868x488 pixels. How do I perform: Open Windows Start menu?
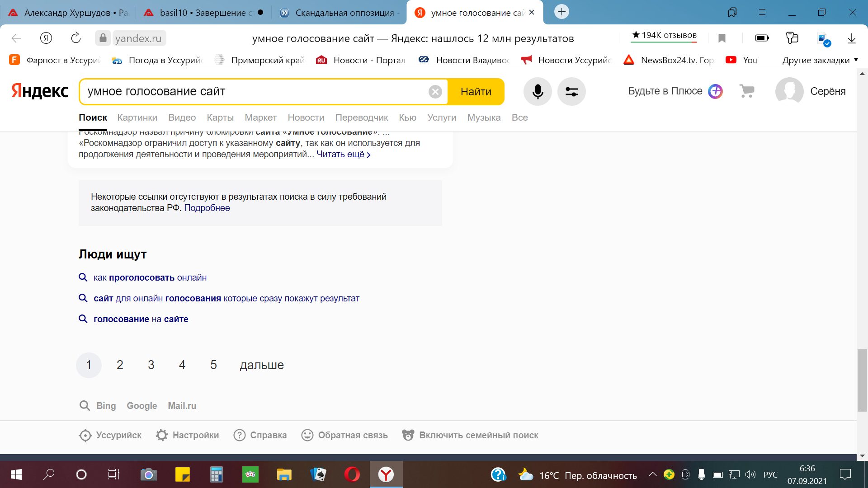coord(16,474)
